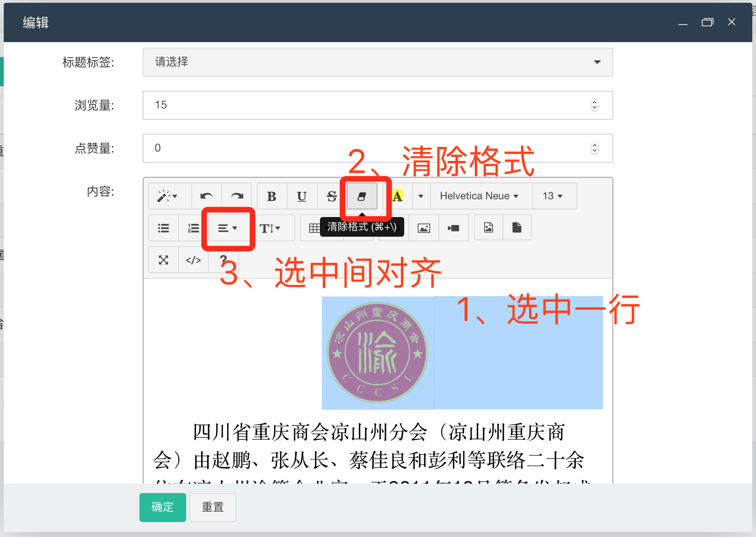Screen dimensions: 756x537
Task: Insert a picture with the image icon
Action: point(424,228)
